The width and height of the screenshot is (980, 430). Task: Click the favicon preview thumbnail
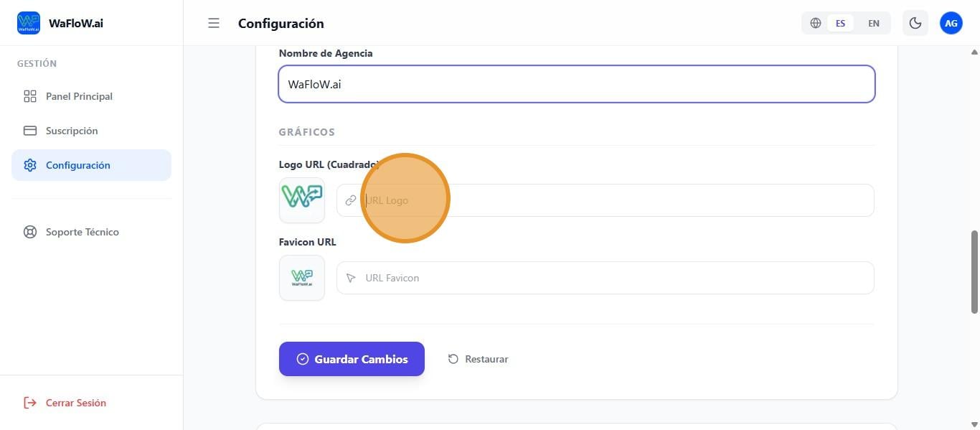click(302, 278)
